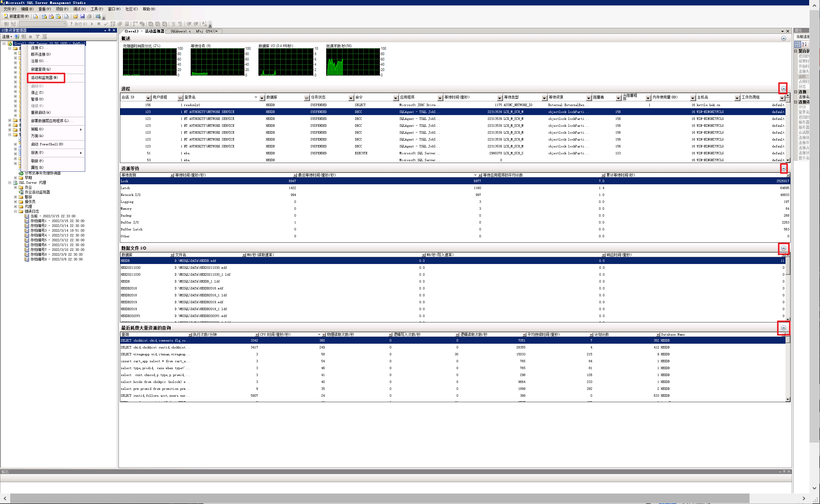This screenshot has height=504, width=820.
Task: Open the 阻塞者 column filter dropdown
Action: tap(618, 98)
